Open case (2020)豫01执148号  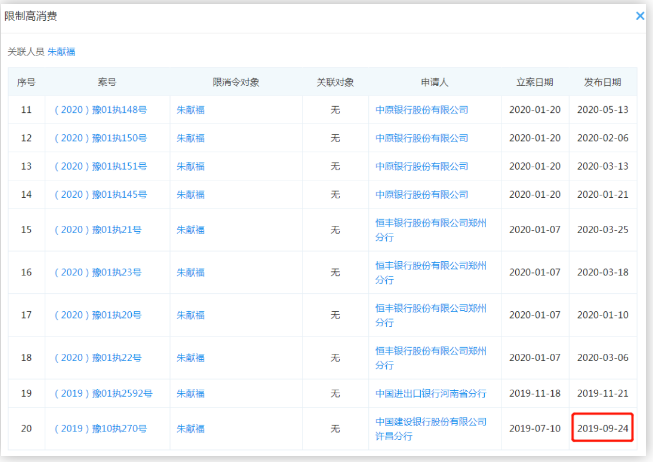click(100, 110)
